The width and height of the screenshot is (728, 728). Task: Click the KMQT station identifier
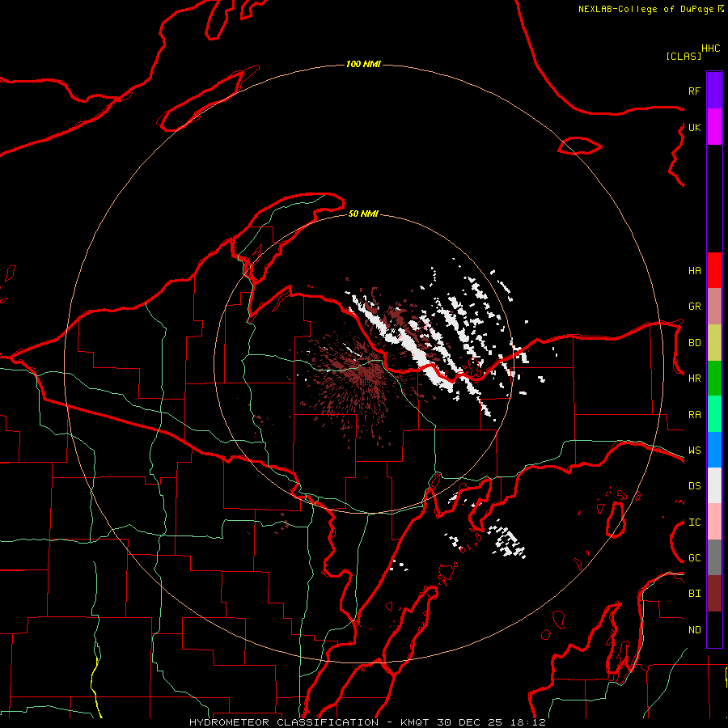[x=415, y=722]
